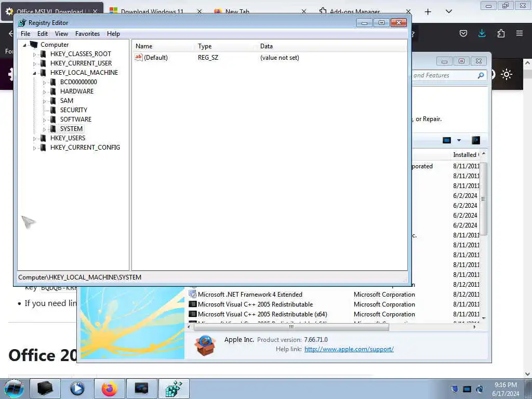Select HKEY_CURRENT_CONFIG folder icon
This screenshot has width=532, height=399.
43,148
